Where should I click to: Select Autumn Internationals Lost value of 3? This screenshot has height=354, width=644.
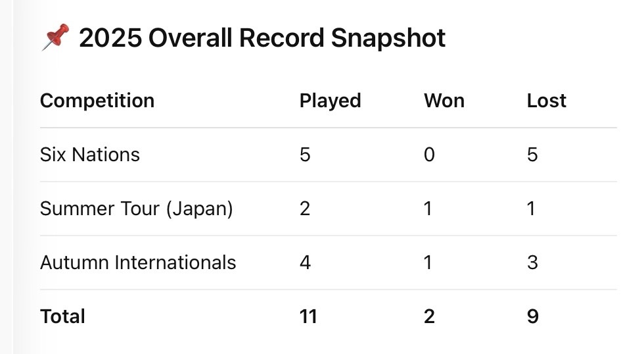532,263
